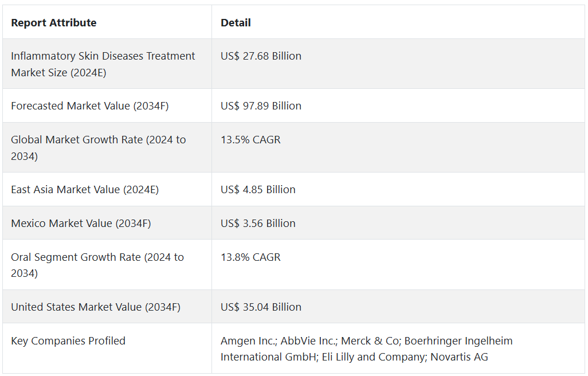Click the US$ 35.04 Billion value
This screenshot has height=376, width=588.
[261, 307]
